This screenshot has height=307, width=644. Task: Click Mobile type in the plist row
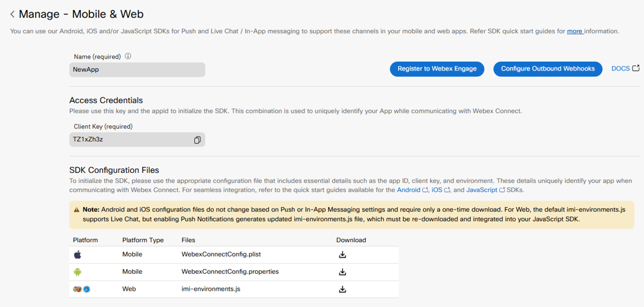[x=132, y=254]
